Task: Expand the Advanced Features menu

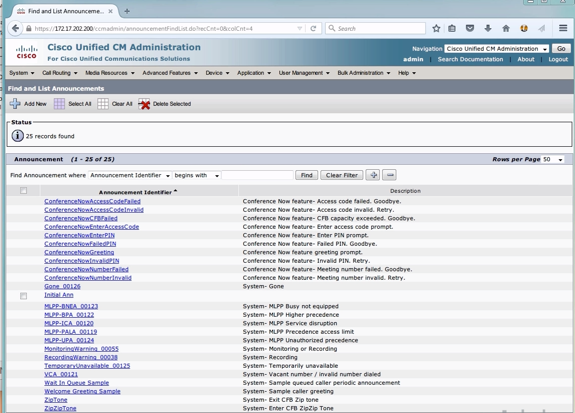Action: coord(170,73)
